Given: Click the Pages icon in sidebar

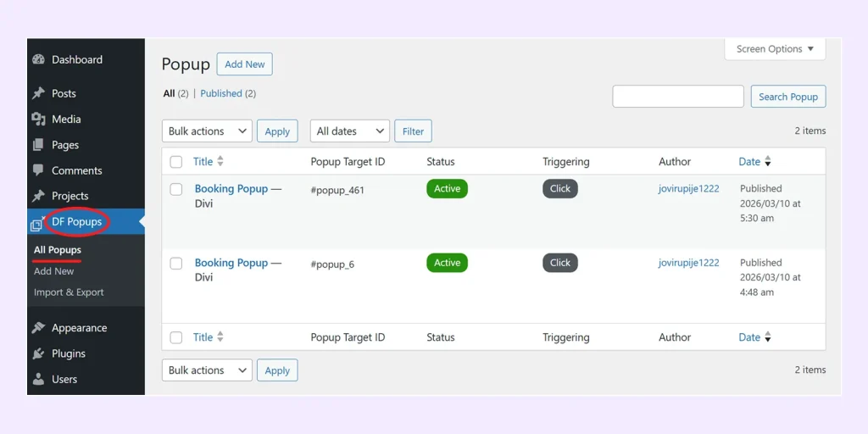Looking at the screenshot, I should coord(38,145).
